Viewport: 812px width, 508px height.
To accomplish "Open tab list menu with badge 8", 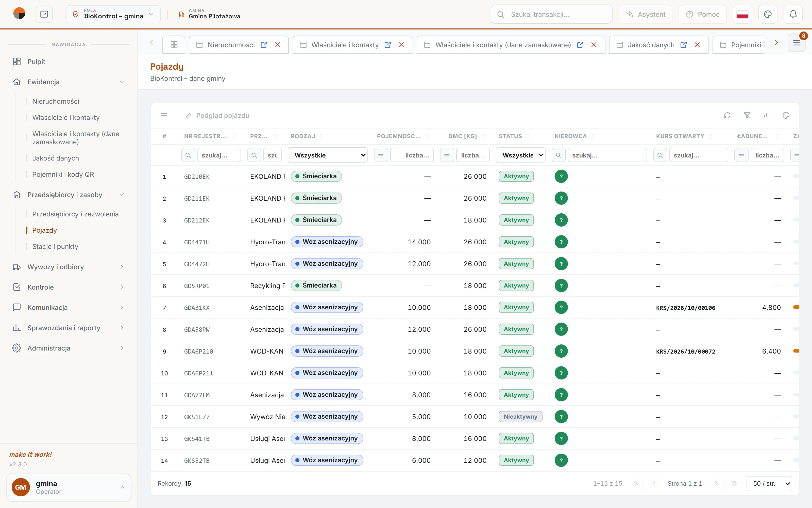I will click(797, 43).
